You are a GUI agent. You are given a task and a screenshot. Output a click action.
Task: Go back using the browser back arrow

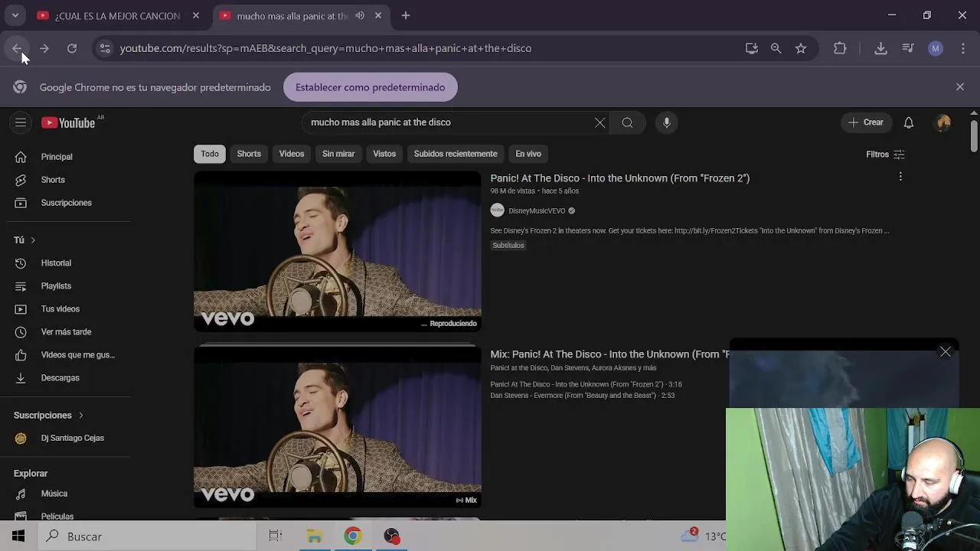point(17,48)
